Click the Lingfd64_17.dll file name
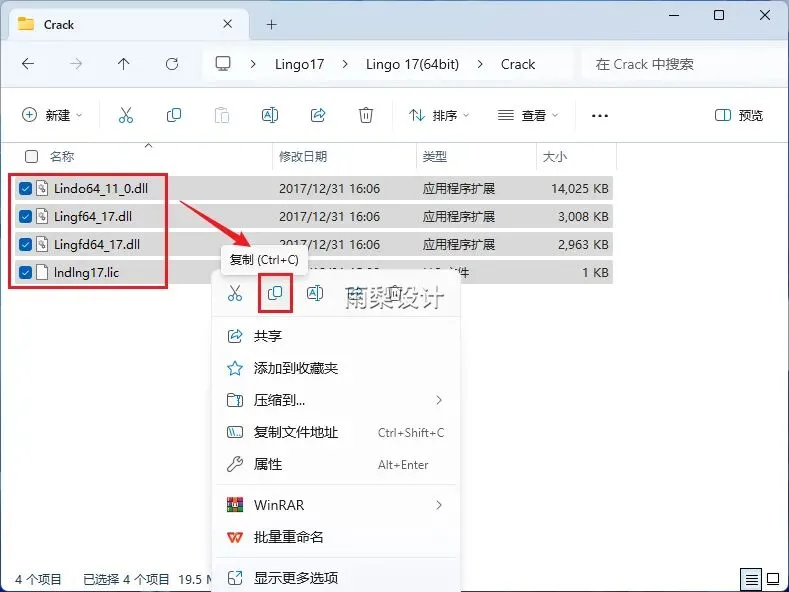This screenshot has height=592, width=789. [97, 245]
